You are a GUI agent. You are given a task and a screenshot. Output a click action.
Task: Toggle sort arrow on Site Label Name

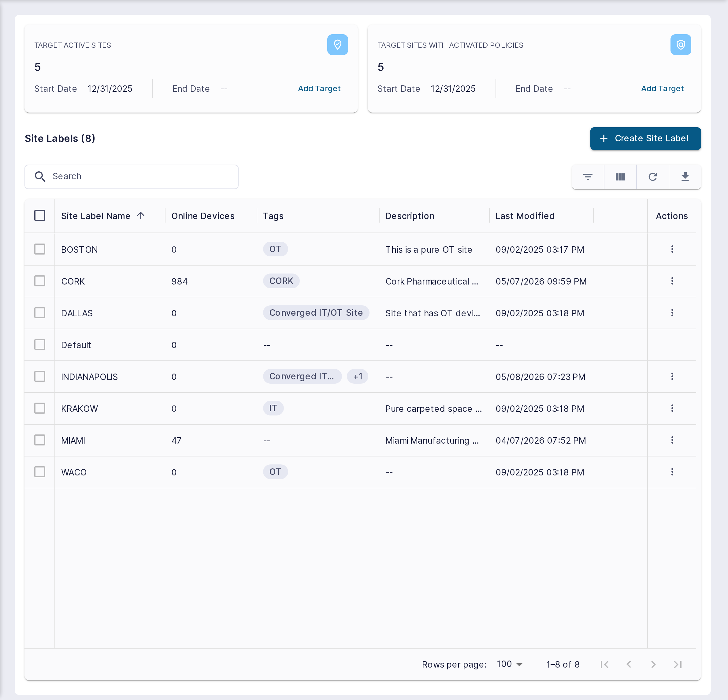click(x=140, y=215)
